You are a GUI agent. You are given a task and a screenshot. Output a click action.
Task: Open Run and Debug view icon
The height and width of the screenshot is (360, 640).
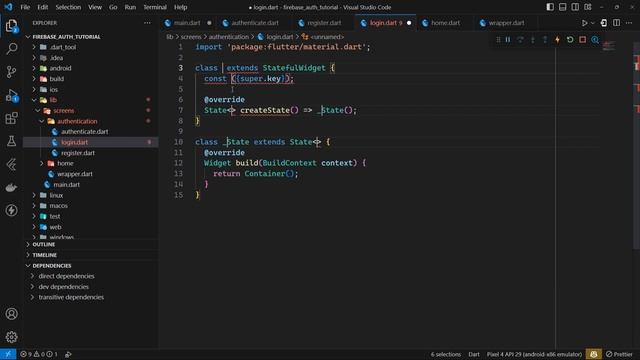pos(11,96)
